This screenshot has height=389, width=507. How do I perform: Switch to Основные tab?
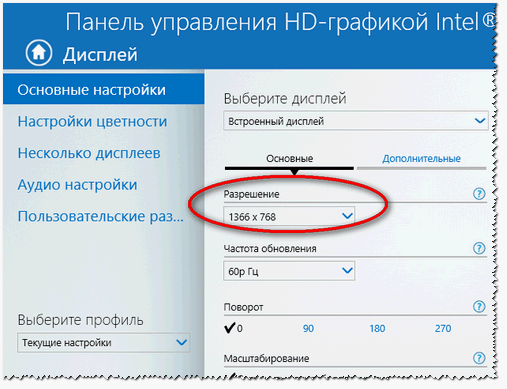coord(289,159)
